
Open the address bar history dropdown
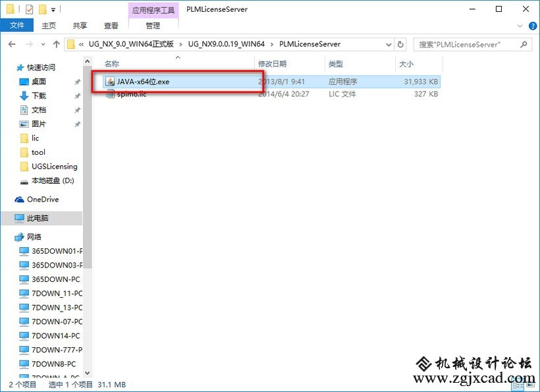pyautogui.click(x=389, y=44)
